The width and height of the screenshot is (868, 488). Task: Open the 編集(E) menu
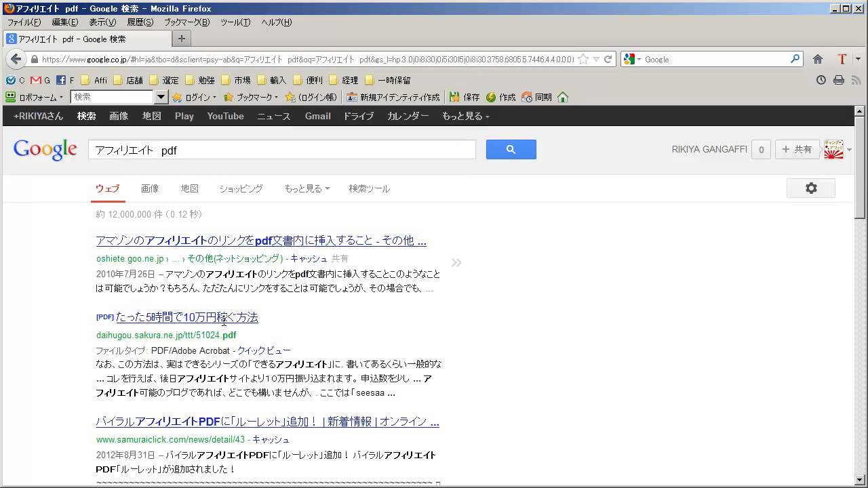point(65,22)
